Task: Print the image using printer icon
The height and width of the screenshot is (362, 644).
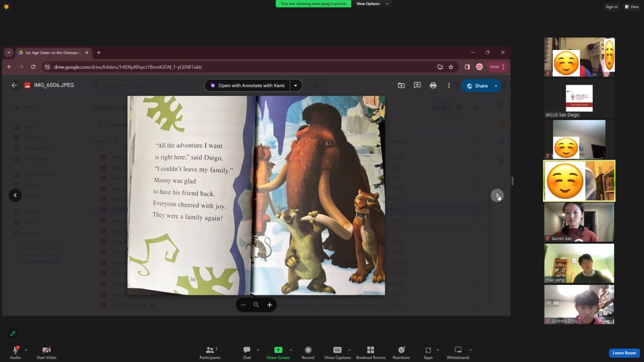Action: click(433, 85)
